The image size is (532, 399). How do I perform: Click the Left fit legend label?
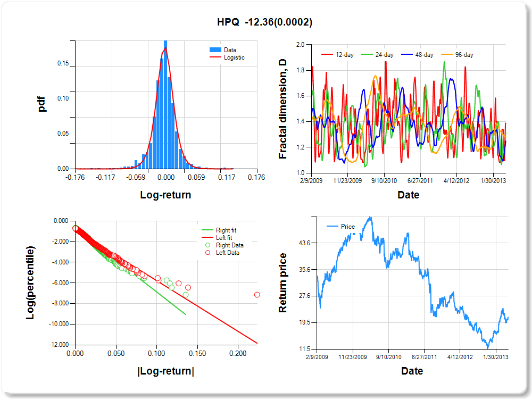point(224,237)
